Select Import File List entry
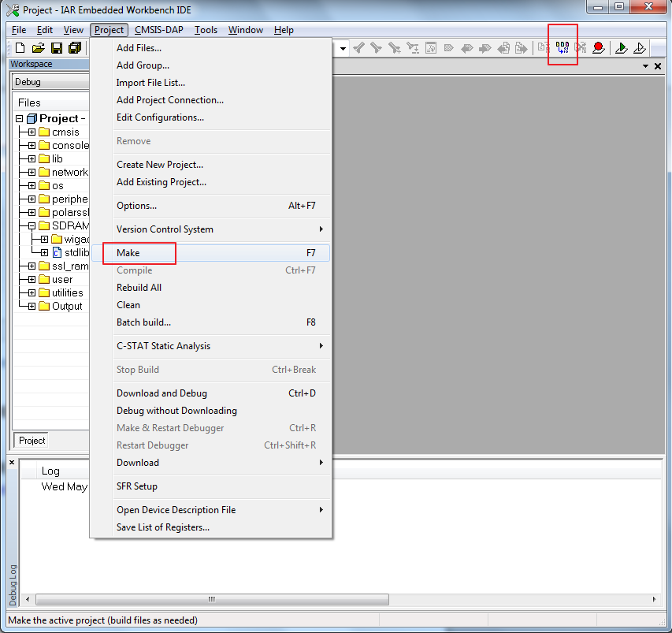The width and height of the screenshot is (672, 633). 211,83
